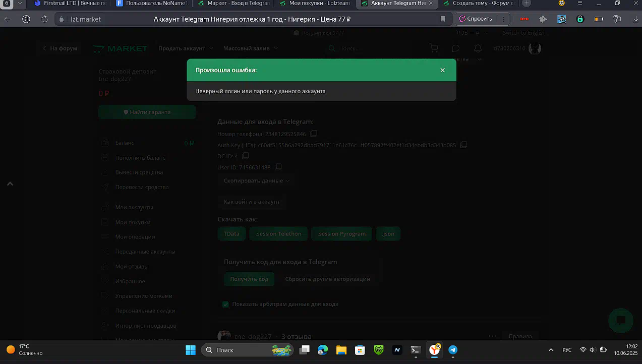Open 'Как войти в аккаунт' instructions
This screenshot has height=364, width=642.
(252, 202)
